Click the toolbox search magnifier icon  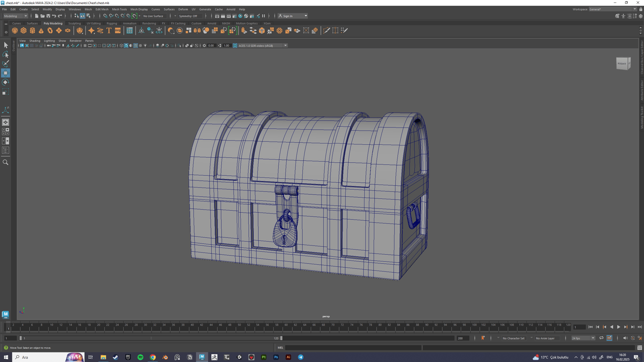pyautogui.click(x=5, y=162)
